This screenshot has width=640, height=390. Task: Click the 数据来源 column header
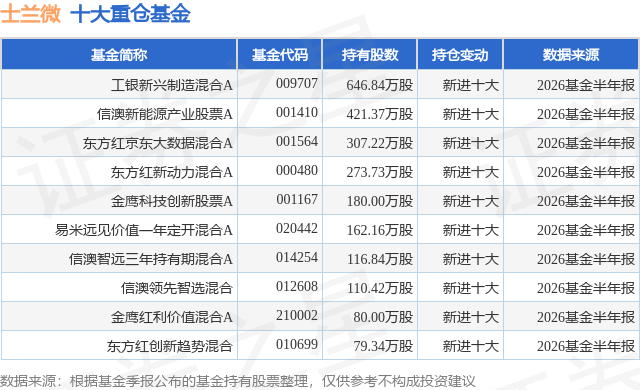click(x=571, y=55)
